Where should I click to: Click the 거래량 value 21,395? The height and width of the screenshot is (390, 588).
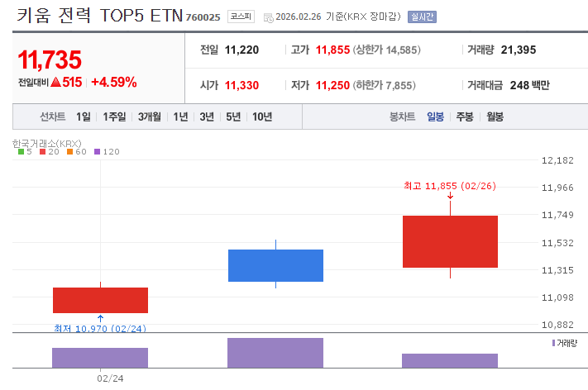519,50
